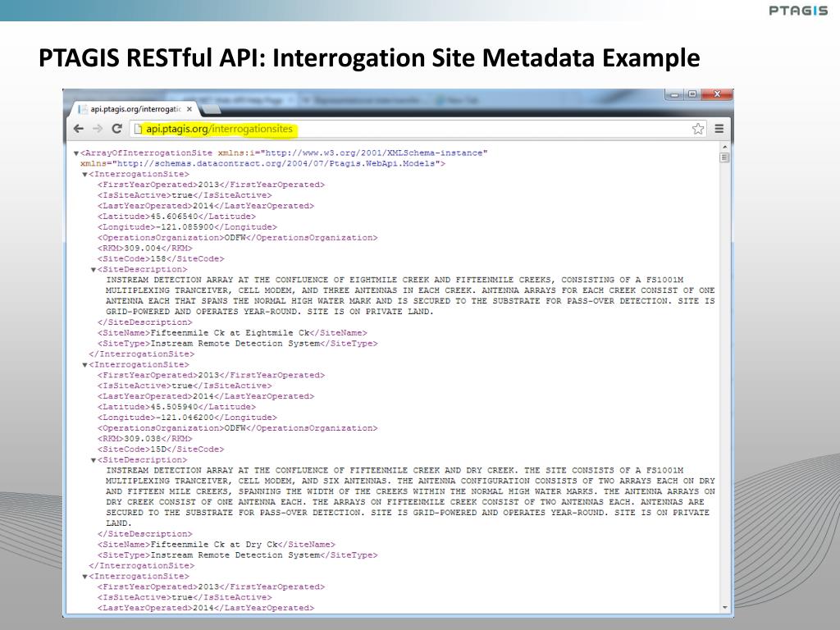
Task: Reload the api.ptagis.org page
Action: pyautogui.click(x=116, y=129)
